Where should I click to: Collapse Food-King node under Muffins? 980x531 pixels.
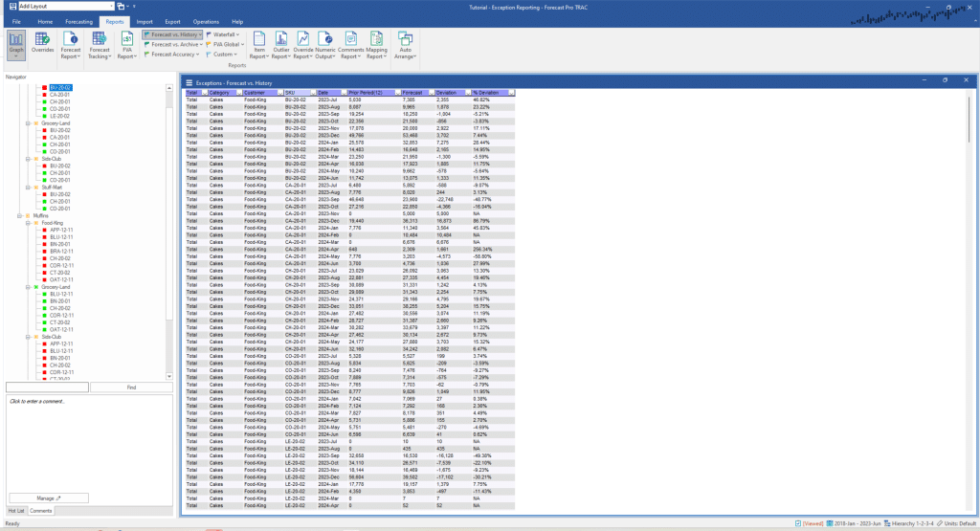pos(28,223)
